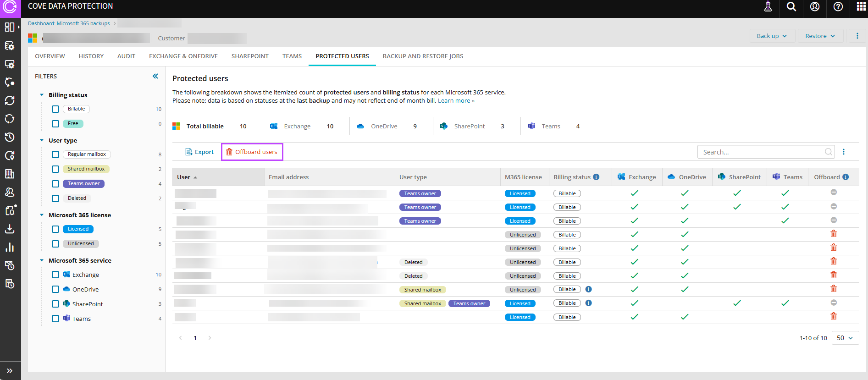Collapse the filters panel with double chevron
This screenshot has height=380, width=868.
[155, 76]
